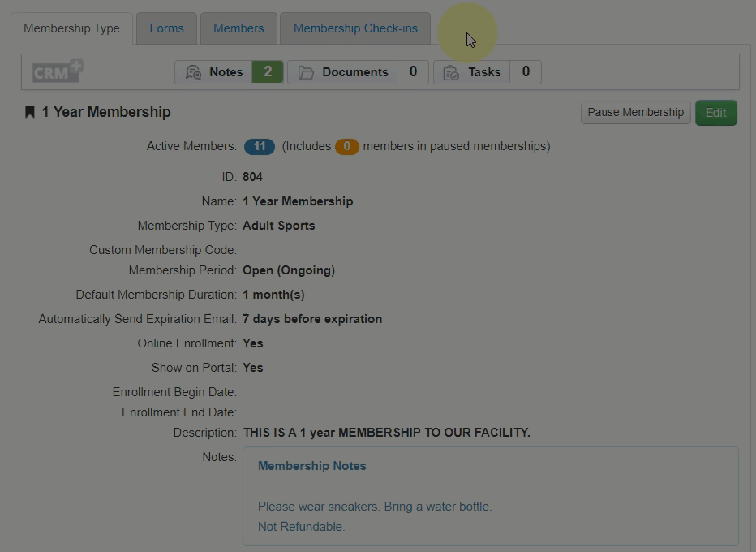Click the Documents count showing 0
Image resolution: width=756 pixels, height=552 pixels.
(x=413, y=72)
